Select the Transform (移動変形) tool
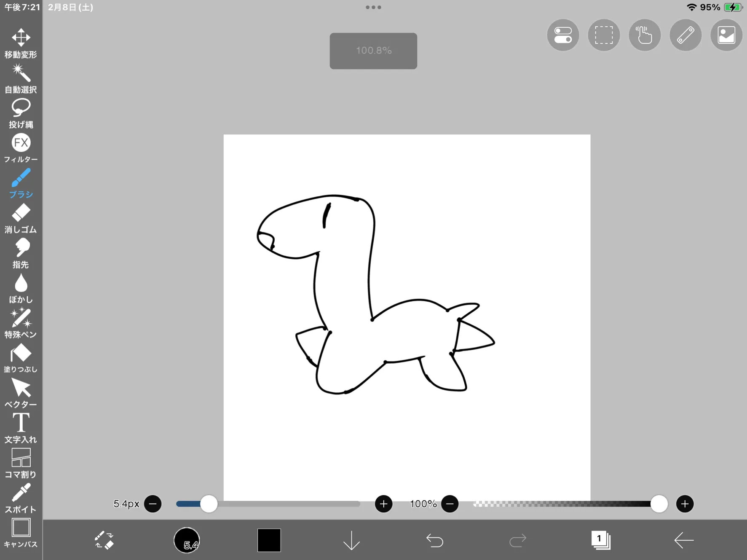The width and height of the screenshot is (747, 560). point(21,43)
